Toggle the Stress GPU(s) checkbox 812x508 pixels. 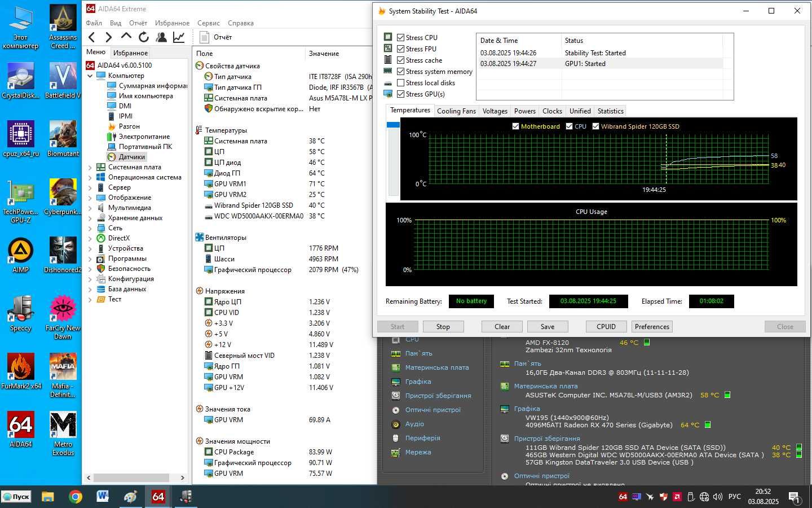[x=400, y=94]
